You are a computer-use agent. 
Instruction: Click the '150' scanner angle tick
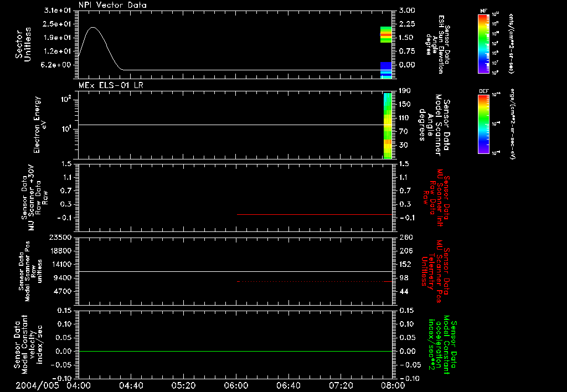405,104
